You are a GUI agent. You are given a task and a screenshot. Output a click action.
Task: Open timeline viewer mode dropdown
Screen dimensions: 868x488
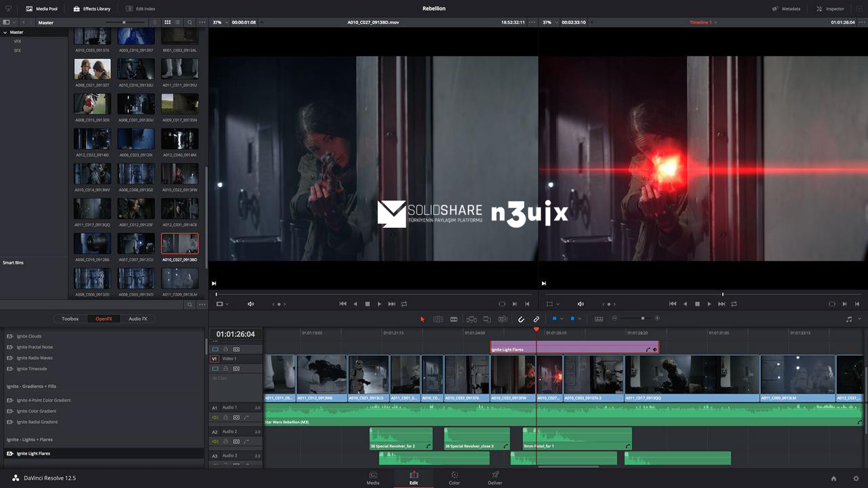point(553,304)
